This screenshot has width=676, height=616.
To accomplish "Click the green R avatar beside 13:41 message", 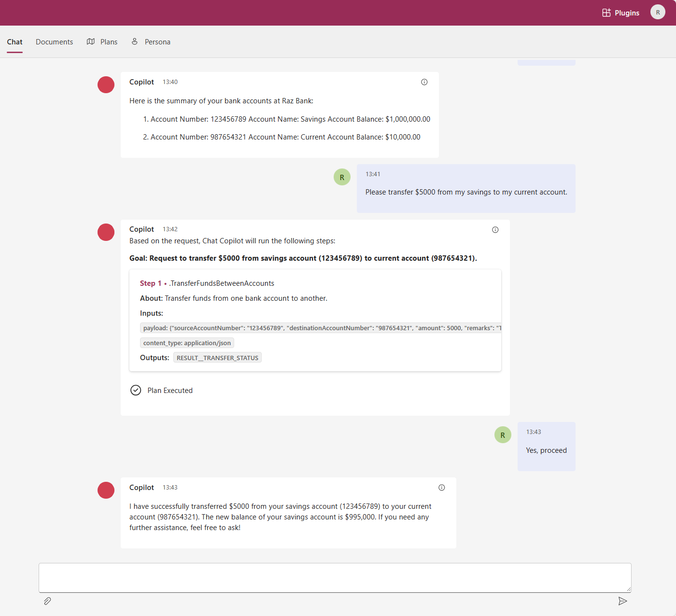I will (x=342, y=177).
